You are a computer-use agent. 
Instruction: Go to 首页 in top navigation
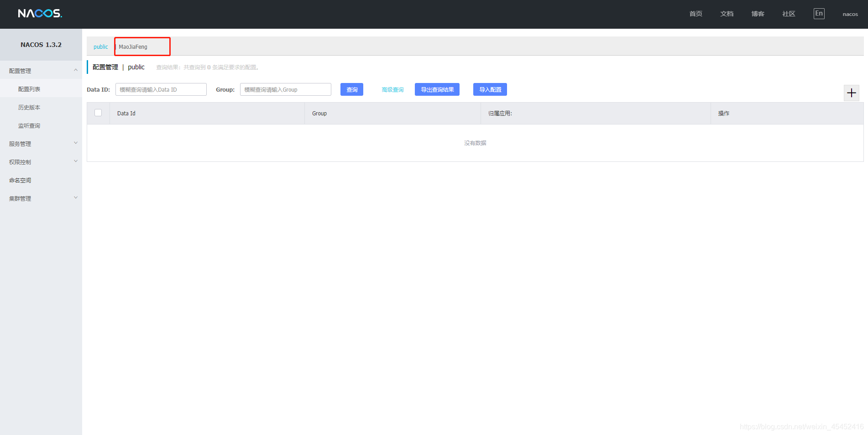695,14
